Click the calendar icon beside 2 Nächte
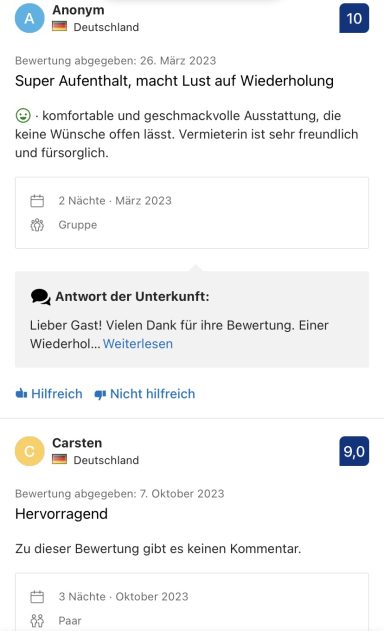 click(37, 201)
